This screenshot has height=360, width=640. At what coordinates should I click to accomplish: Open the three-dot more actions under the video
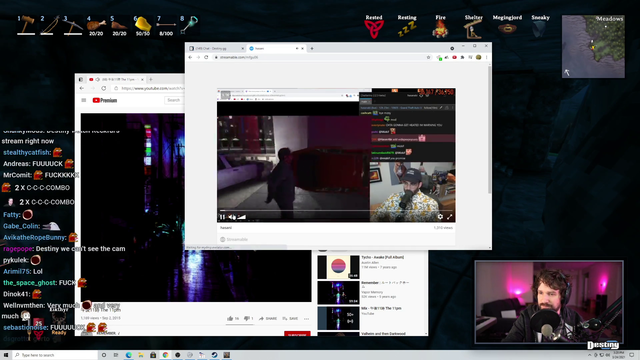[x=307, y=318]
